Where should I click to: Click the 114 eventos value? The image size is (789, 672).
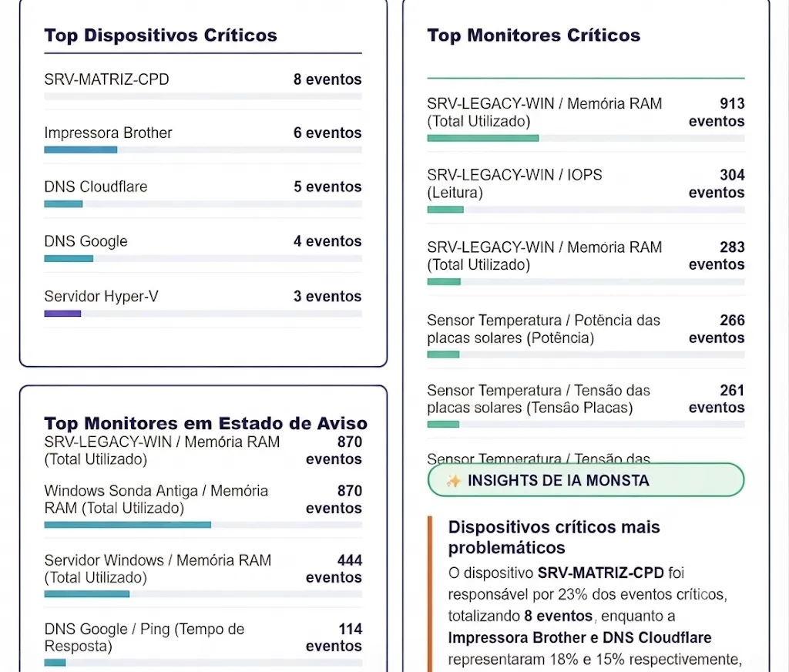click(x=334, y=637)
